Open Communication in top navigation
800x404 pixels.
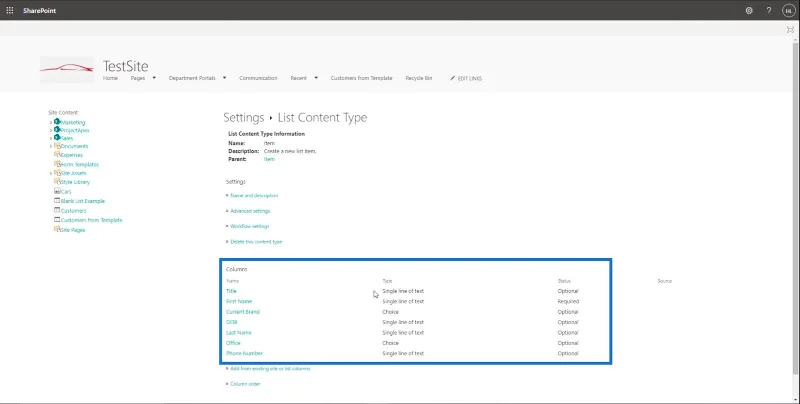258,78
